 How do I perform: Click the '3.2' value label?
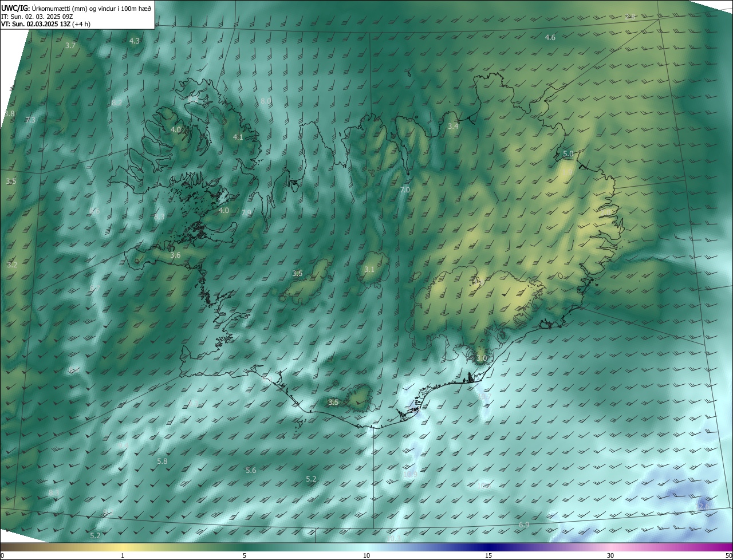click(x=12, y=265)
